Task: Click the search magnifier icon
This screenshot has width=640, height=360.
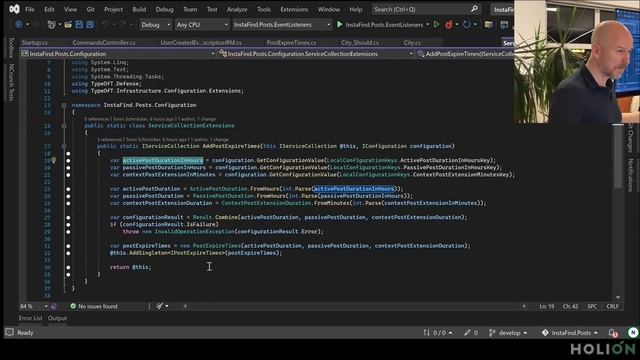Action: 474,9
